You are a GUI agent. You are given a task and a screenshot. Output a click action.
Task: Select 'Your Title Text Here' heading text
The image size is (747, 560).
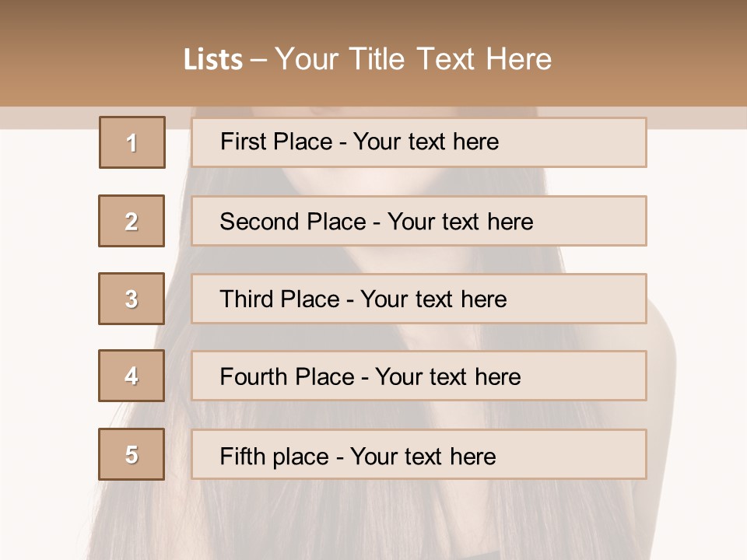click(x=413, y=59)
